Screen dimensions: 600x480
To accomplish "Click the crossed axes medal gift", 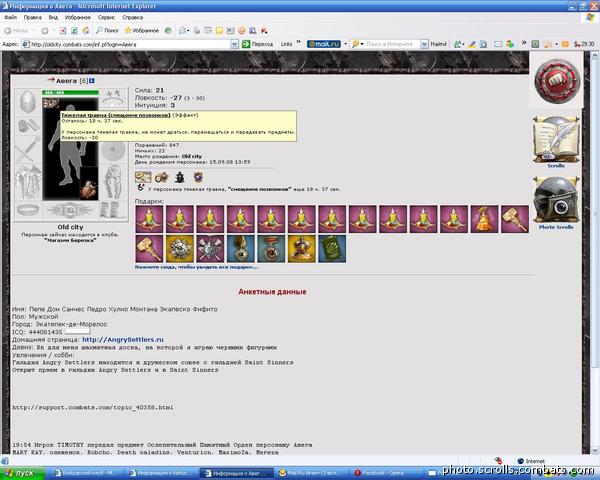I will (210, 249).
